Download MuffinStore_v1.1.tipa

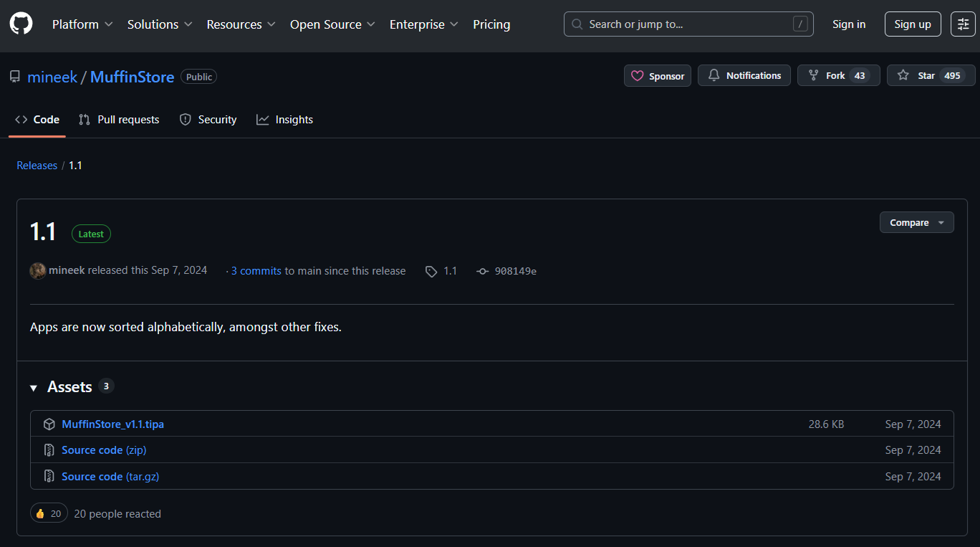coord(112,424)
